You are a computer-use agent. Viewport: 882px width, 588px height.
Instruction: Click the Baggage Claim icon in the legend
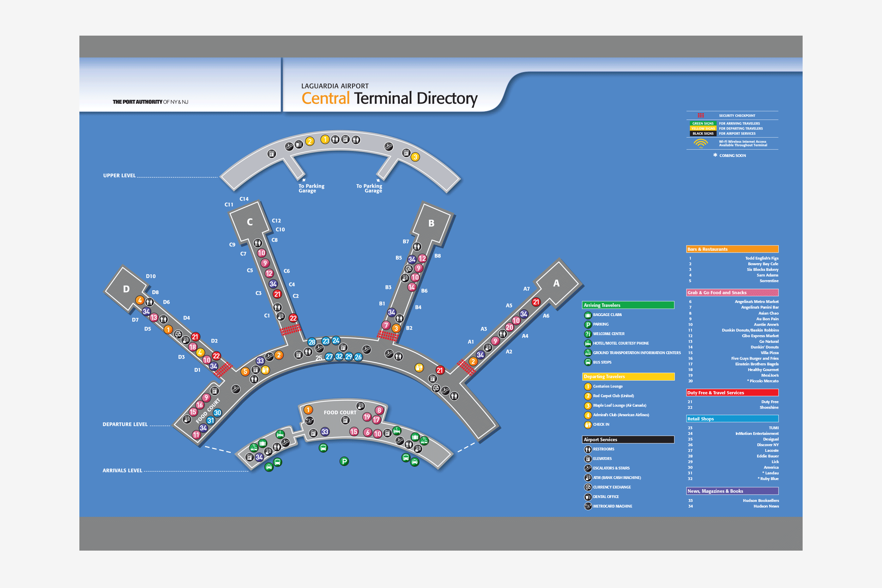(588, 315)
